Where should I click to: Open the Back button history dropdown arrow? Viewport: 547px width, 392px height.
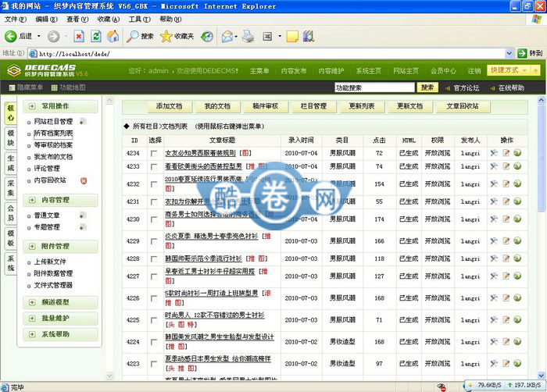39,36
